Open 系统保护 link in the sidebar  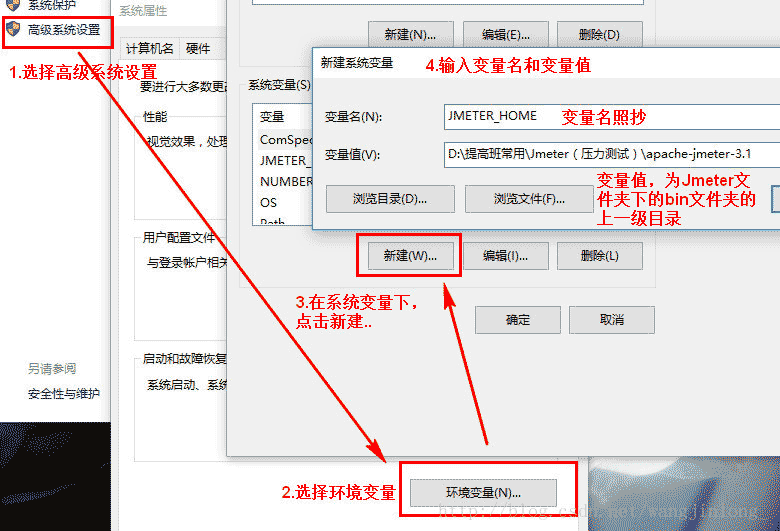coord(52,5)
